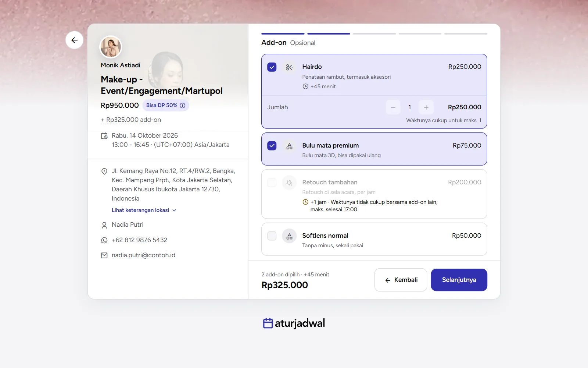Click the WhatsApp icon beside the phone number
Viewport: 588px width, 368px height.
pyautogui.click(x=104, y=240)
